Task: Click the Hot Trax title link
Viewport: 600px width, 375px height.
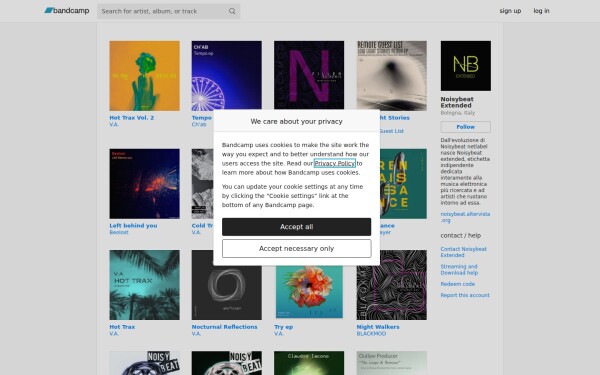Action: pyautogui.click(x=122, y=327)
